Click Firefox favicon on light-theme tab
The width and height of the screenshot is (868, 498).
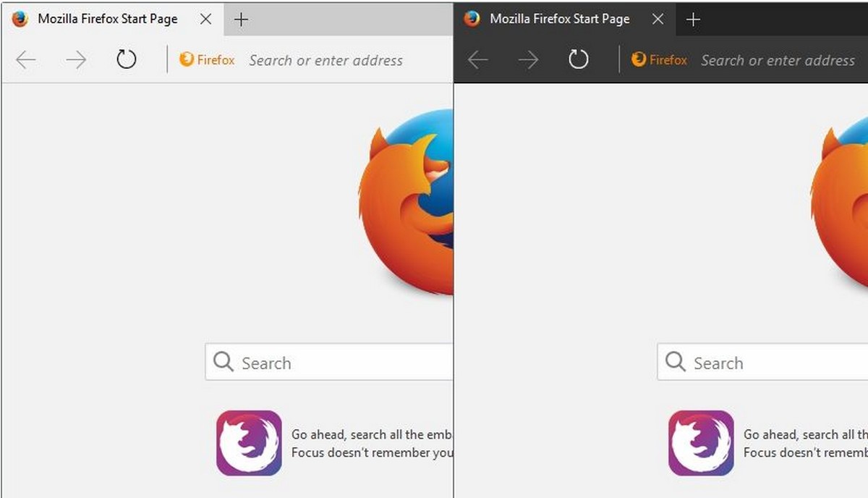click(x=20, y=20)
